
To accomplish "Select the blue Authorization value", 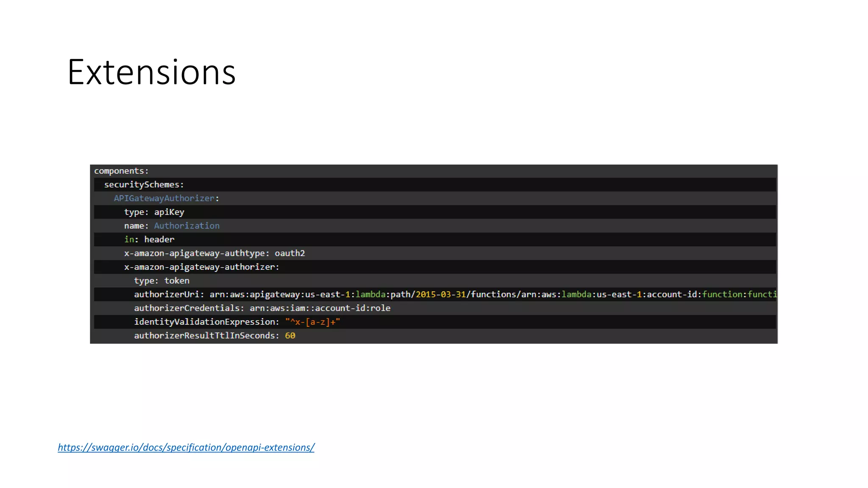I will 186,226.
